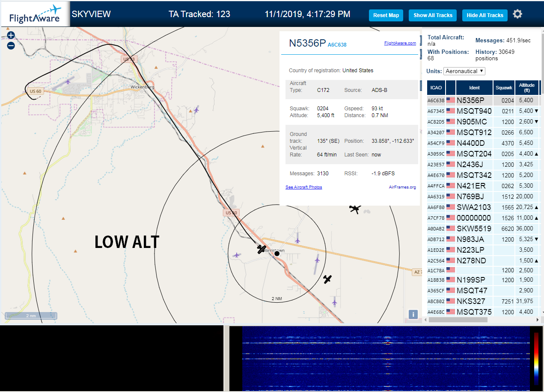Select black aircraft icon on Morristown track
The width and height of the screenshot is (544, 392).
(x=262, y=249)
